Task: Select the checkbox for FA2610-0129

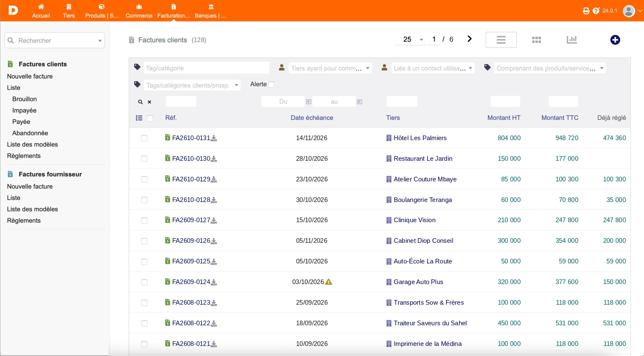Action: (x=144, y=179)
